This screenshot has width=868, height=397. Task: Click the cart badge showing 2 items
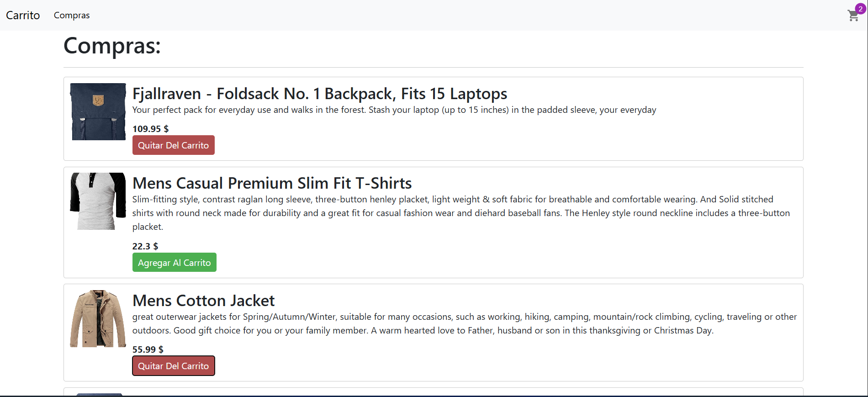[860, 9]
